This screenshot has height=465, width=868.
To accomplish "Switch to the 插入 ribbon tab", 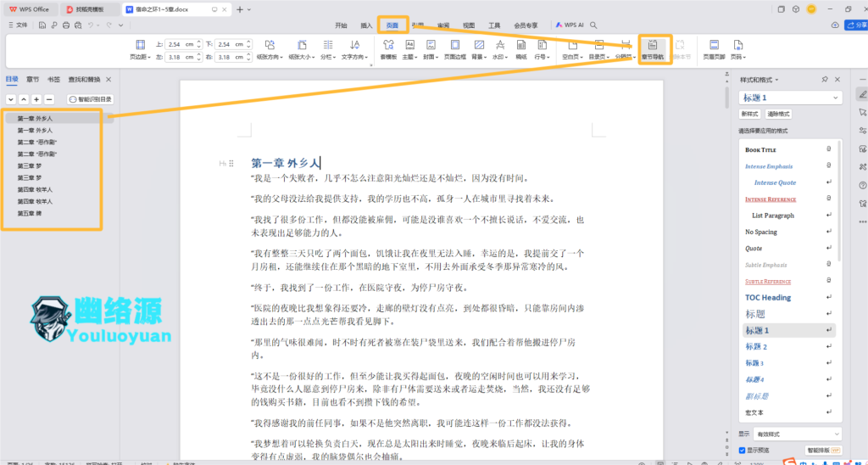I will (365, 25).
